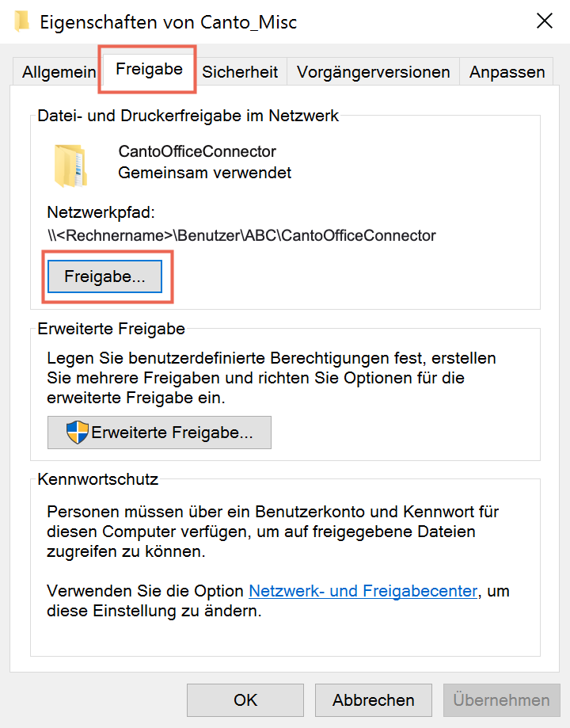Open the Sicherheit tab
The height and width of the screenshot is (728, 570).
[240, 72]
